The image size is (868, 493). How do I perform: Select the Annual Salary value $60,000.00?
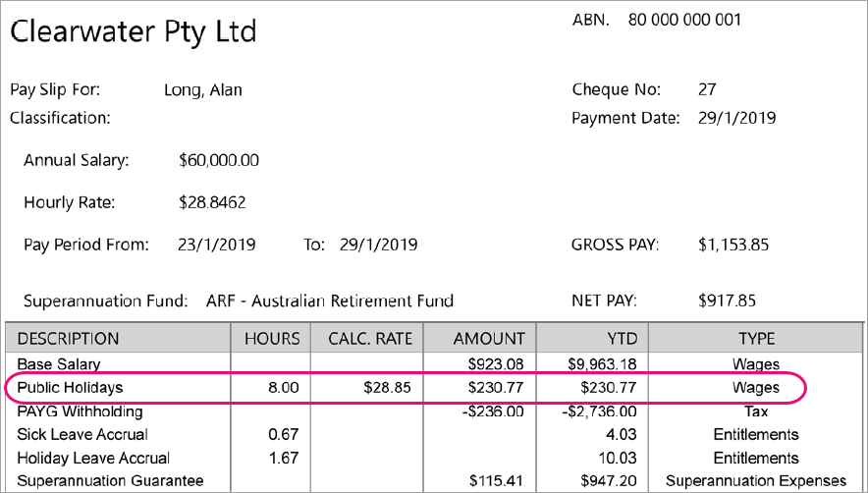click(x=219, y=160)
